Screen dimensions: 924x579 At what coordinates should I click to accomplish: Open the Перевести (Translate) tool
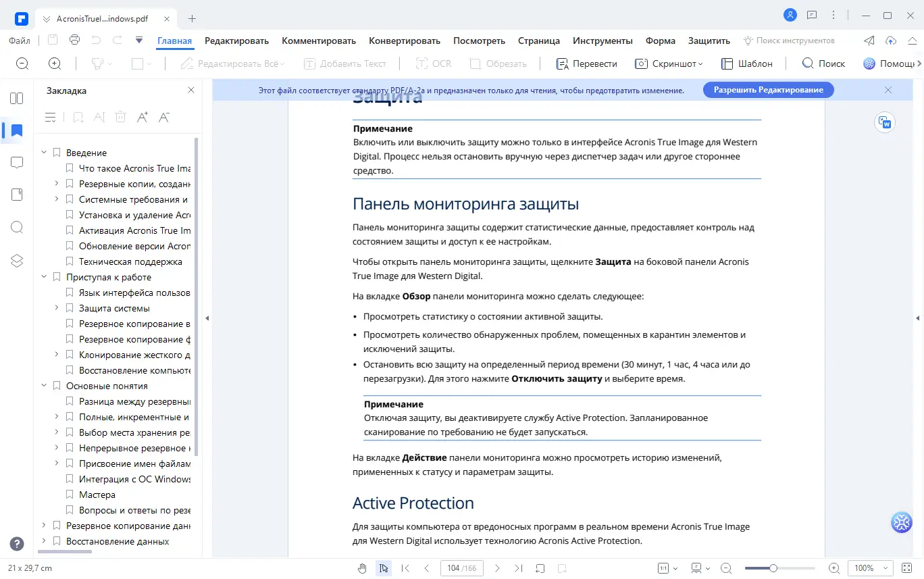coord(587,63)
